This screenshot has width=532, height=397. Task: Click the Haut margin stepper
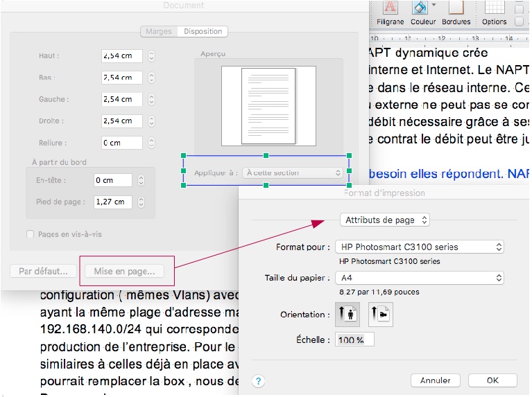point(151,56)
